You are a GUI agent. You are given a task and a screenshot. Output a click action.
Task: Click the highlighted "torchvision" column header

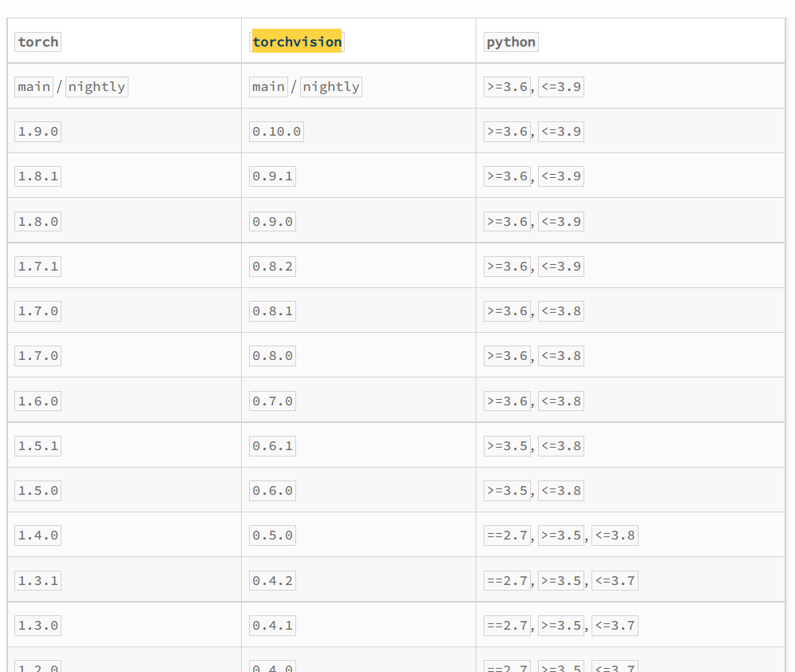pyautogui.click(x=297, y=42)
